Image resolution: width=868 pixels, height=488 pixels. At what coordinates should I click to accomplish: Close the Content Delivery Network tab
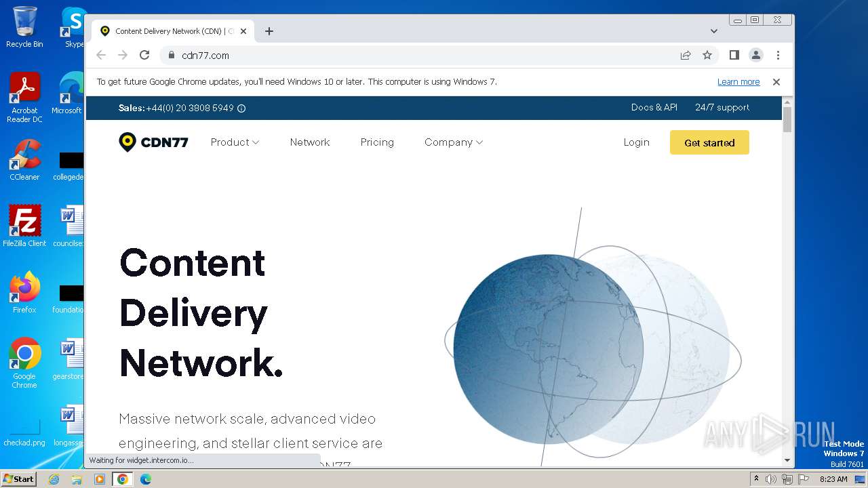pos(243,31)
